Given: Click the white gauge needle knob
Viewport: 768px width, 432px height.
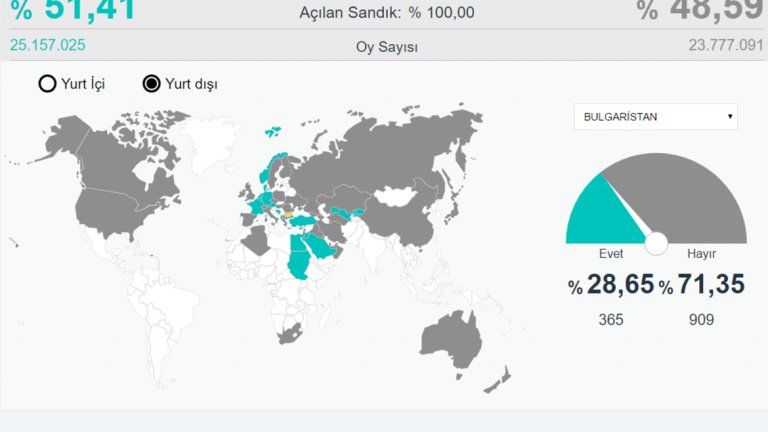Looking at the screenshot, I should 656,242.
